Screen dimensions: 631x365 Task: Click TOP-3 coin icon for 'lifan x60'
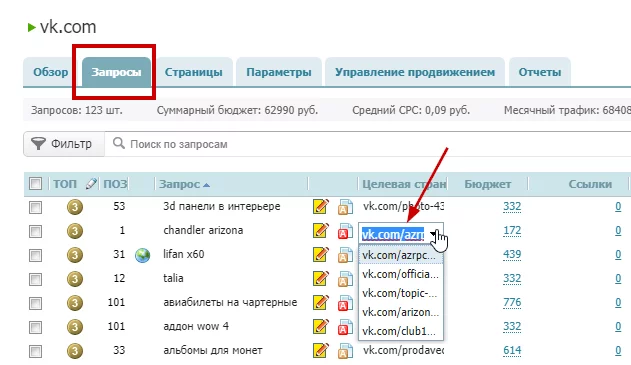[x=75, y=255]
